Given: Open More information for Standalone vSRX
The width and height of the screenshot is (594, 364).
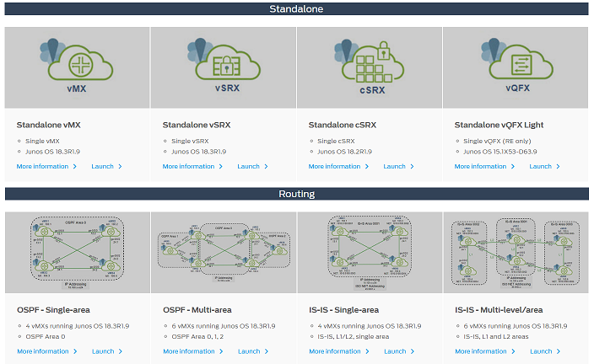Looking at the screenshot, I should click(192, 167).
